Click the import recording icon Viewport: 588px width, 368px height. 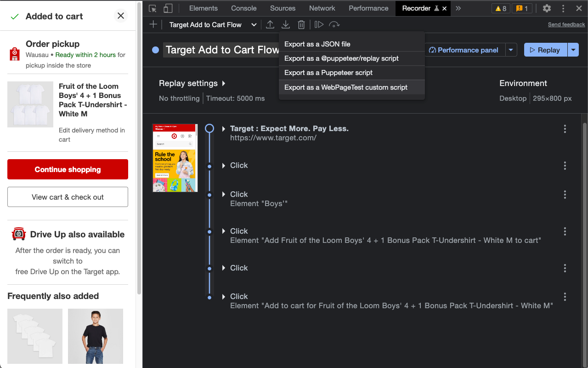point(285,24)
